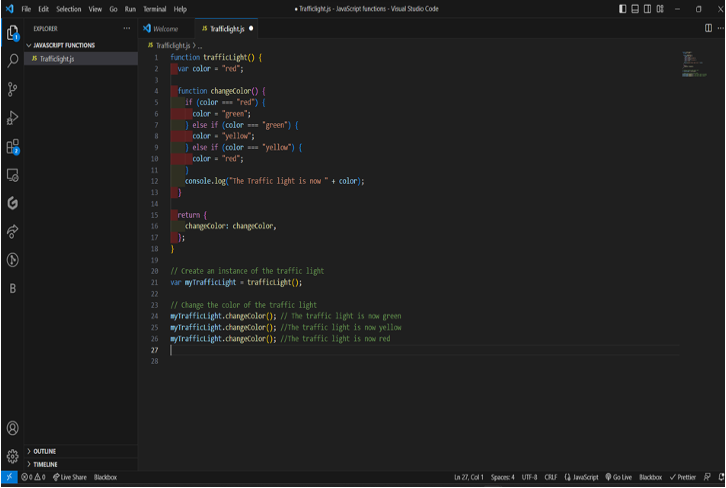Screen dimensions: 726x488
Task: Click the EXPLORER panel title
Action: (45, 29)
